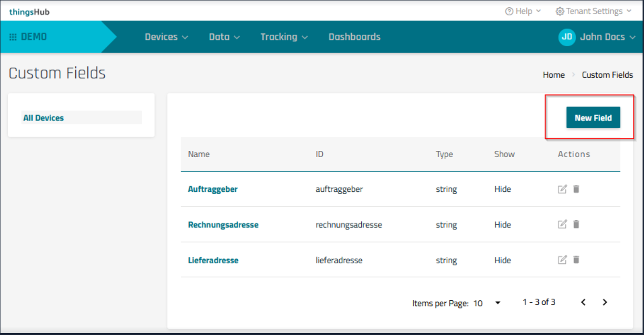Image resolution: width=644 pixels, height=335 pixels.
Task: Open the DEMO app switcher grid
Action: click(14, 37)
